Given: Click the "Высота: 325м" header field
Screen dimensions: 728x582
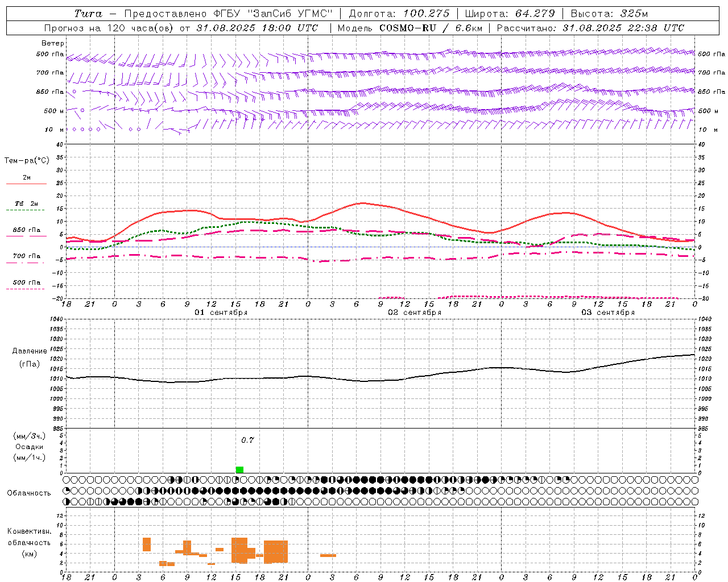Looking at the screenshot, I should [609, 14].
